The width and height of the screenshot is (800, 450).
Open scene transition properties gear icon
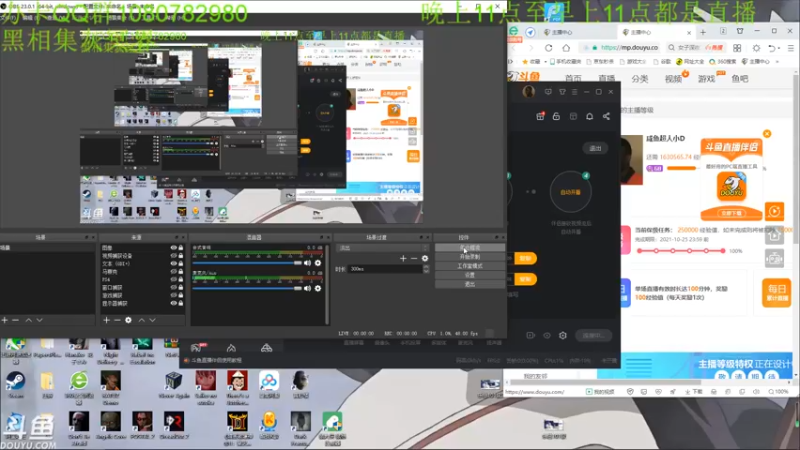pyautogui.click(x=424, y=259)
